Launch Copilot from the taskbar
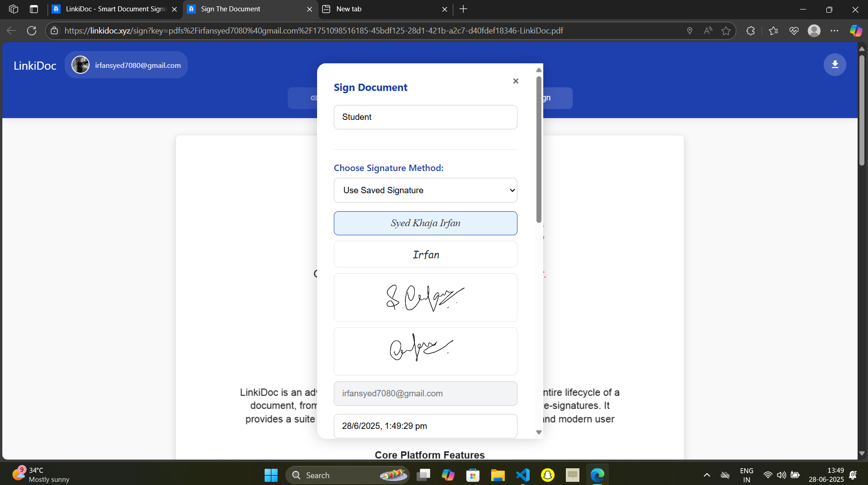Image resolution: width=868 pixels, height=485 pixels. coord(448,475)
